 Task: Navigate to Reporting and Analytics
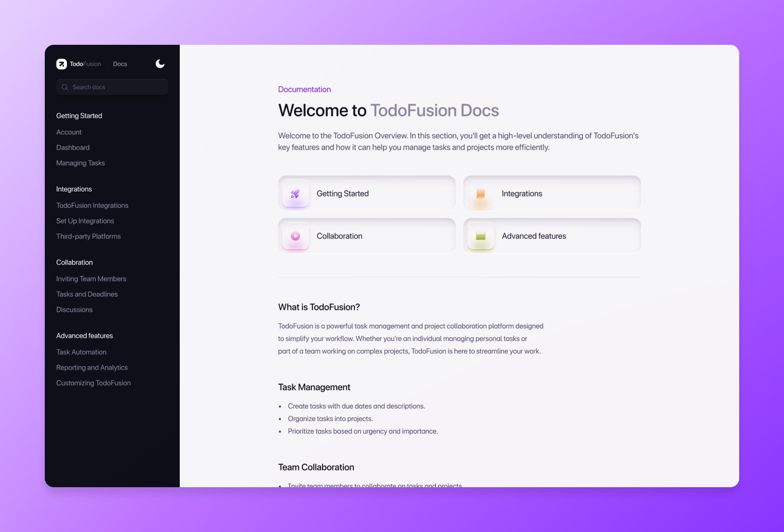pos(92,367)
